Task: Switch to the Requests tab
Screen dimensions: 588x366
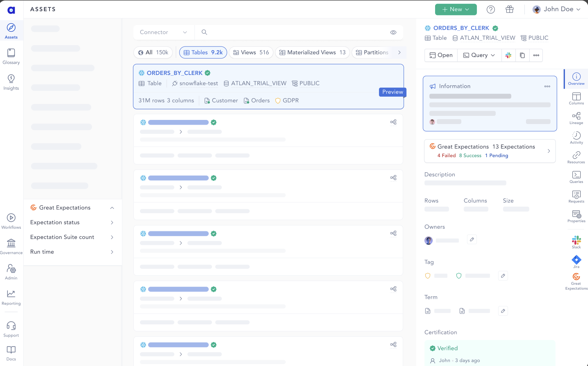Action: coord(576,196)
